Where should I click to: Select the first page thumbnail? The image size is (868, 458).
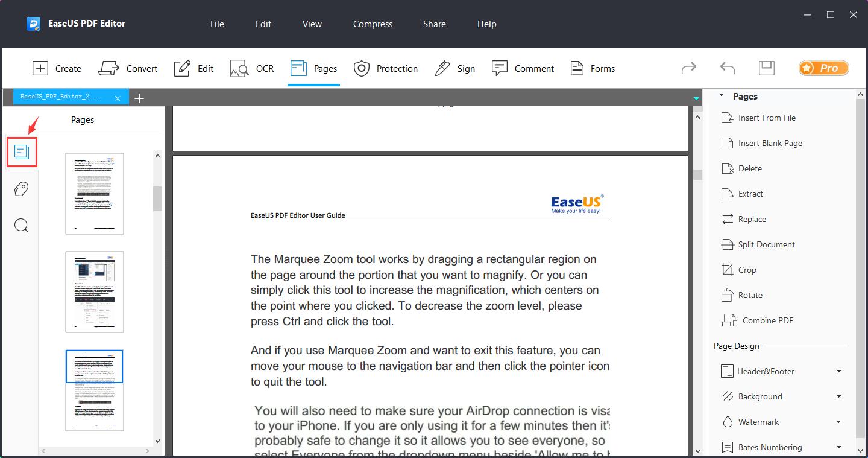[x=95, y=193]
